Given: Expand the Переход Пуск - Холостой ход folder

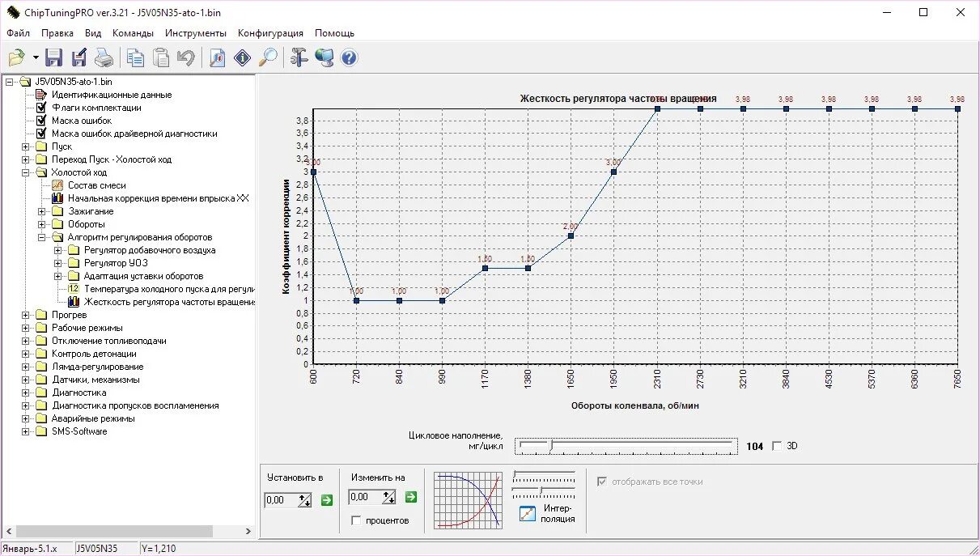Looking at the screenshot, I should point(26,159).
